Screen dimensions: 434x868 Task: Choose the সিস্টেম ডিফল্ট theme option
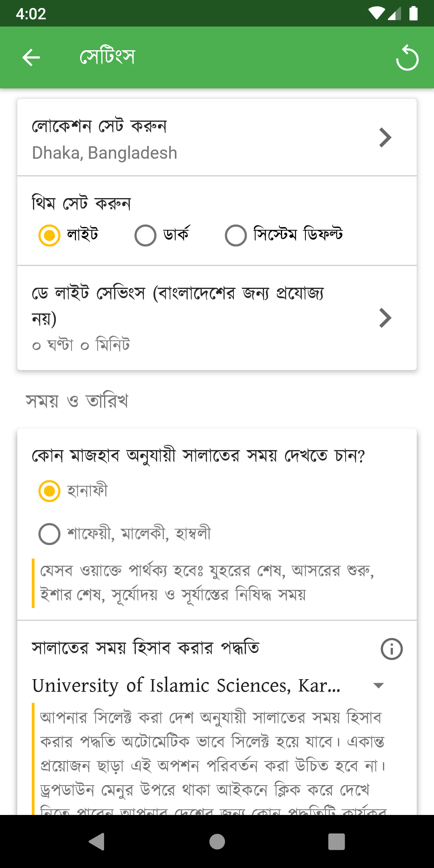coord(236,235)
